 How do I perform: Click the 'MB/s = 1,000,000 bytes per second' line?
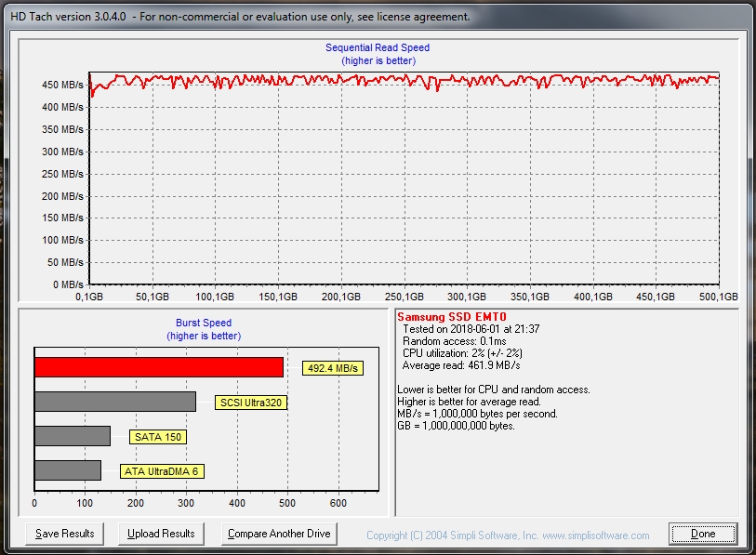pyautogui.click(x=477, y=414)
